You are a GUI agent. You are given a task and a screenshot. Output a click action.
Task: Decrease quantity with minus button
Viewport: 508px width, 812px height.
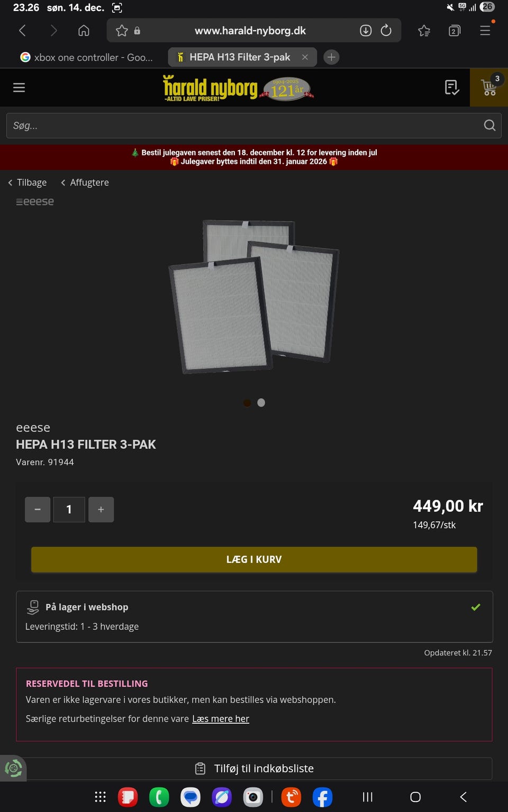pyautogui.click(x=38, y=510)
